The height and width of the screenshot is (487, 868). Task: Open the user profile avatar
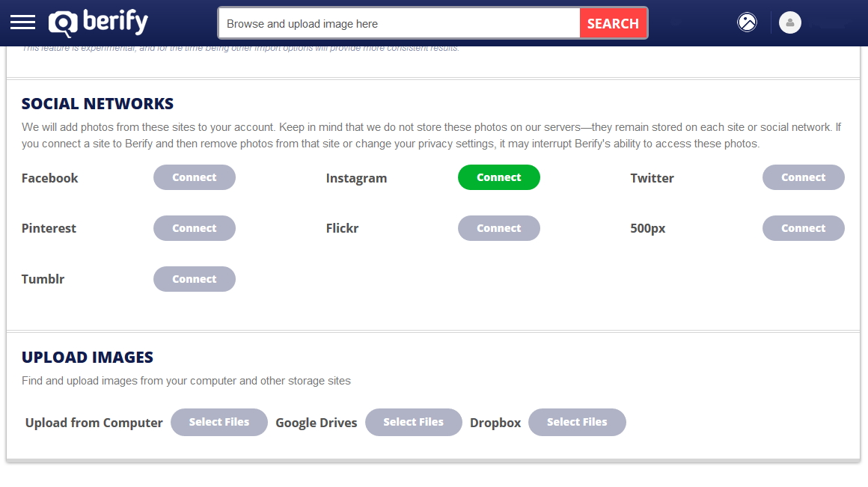[789, 22]
